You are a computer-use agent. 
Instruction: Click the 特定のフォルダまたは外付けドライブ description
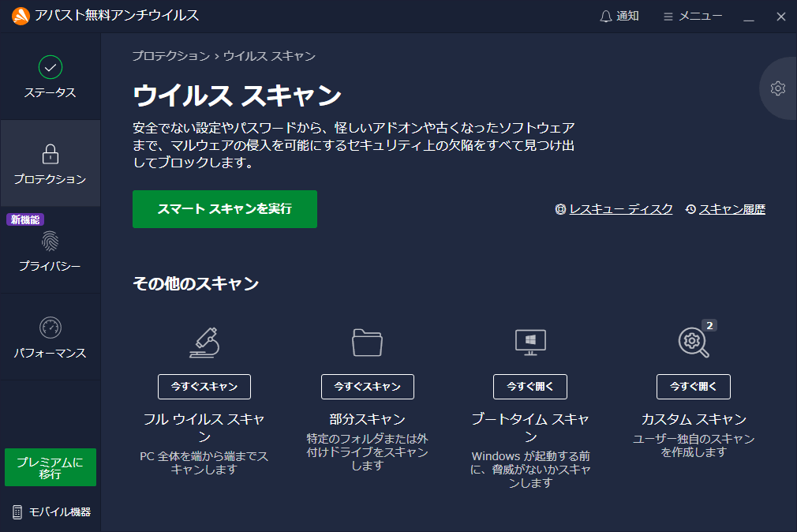point(368,452)
